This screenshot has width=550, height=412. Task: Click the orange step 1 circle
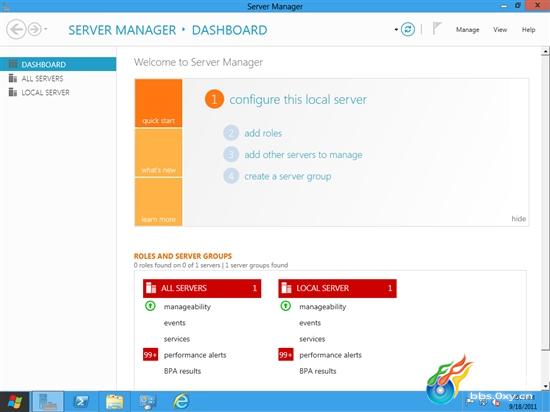[x=214, y=99]
